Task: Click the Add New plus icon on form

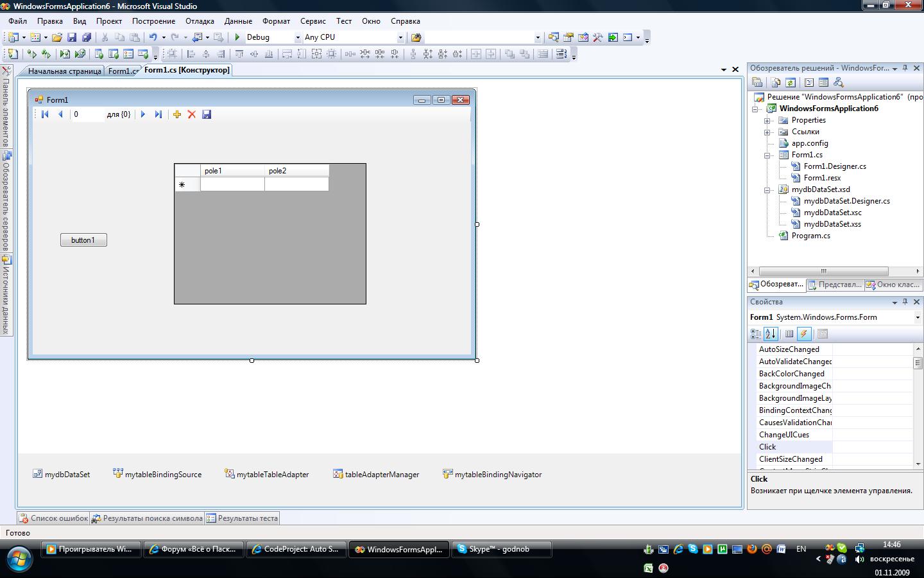Action: [x=176, y=114]
